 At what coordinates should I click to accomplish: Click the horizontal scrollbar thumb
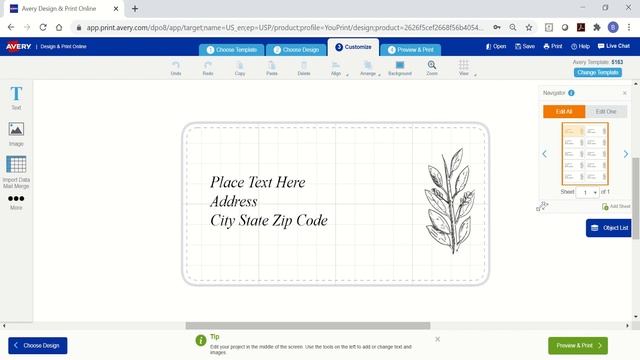pos(308,325)
